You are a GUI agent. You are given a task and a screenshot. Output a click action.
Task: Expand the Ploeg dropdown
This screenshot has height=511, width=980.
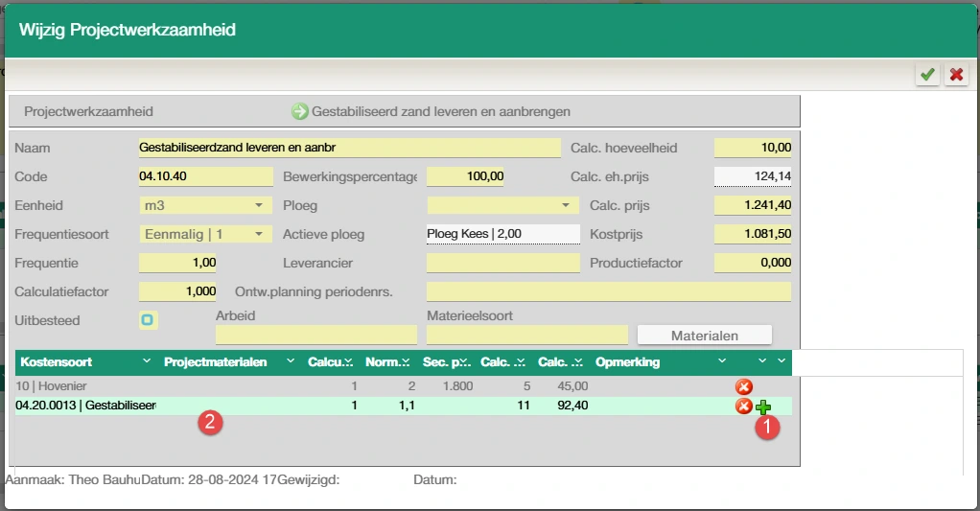click(565, 206)
